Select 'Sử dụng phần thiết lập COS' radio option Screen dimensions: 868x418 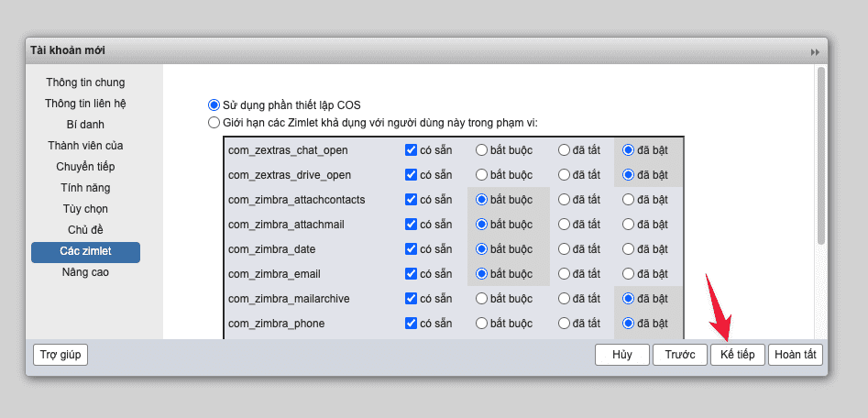point(214,105)
